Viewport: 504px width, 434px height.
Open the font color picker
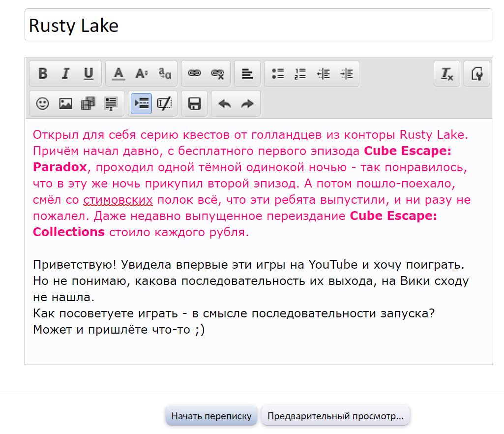tap(119, 74)
